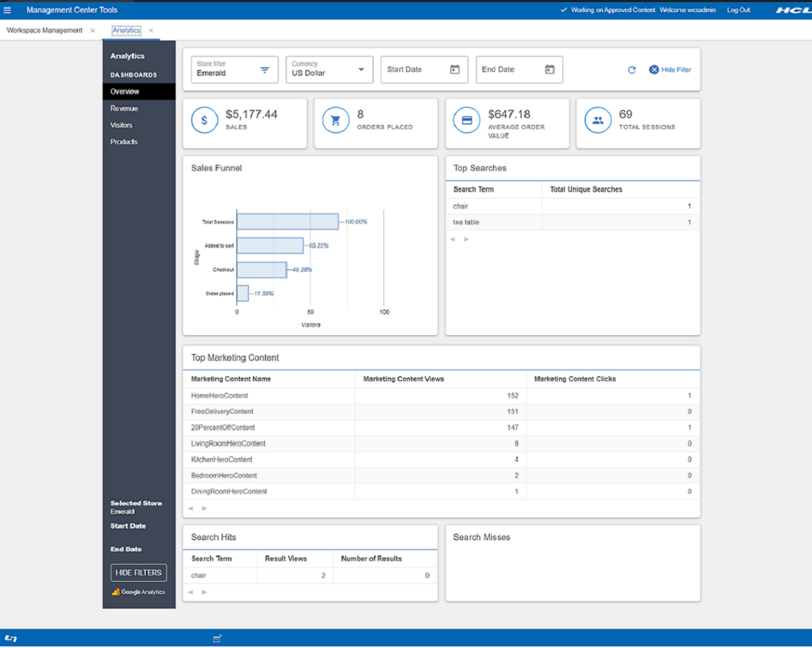The height and width of the screenshot is (648, 812).
Task: Close the Analytics tab
Action: pos(151,31)
